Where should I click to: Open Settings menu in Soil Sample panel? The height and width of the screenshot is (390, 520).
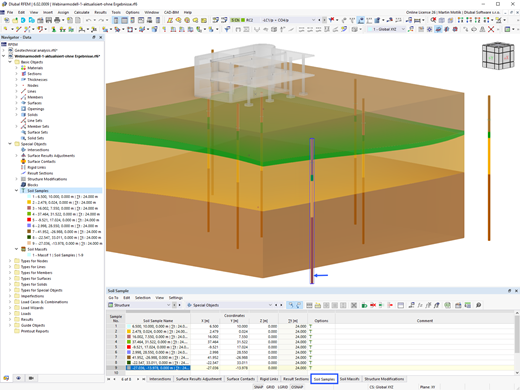tap(176, 298)
